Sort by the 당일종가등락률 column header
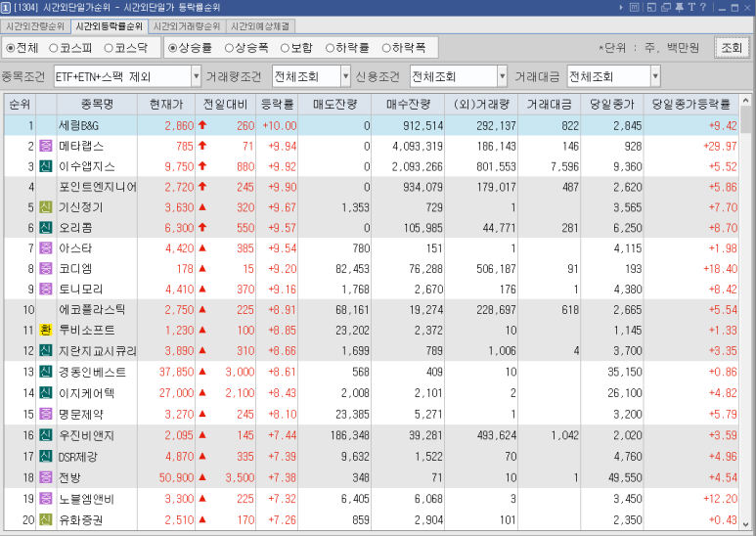The width and height of the screenshot is (756, 536). point(690,104)
